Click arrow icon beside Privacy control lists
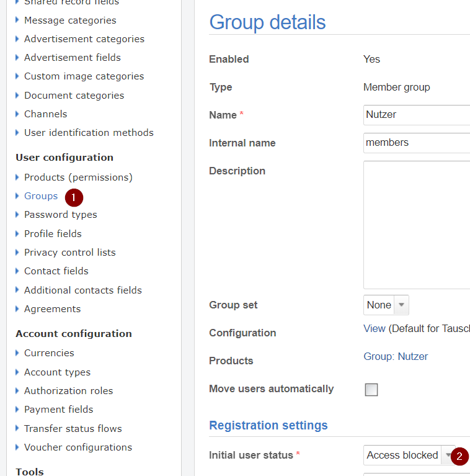This screenshot has height=476, width=470. coord(17,252)
